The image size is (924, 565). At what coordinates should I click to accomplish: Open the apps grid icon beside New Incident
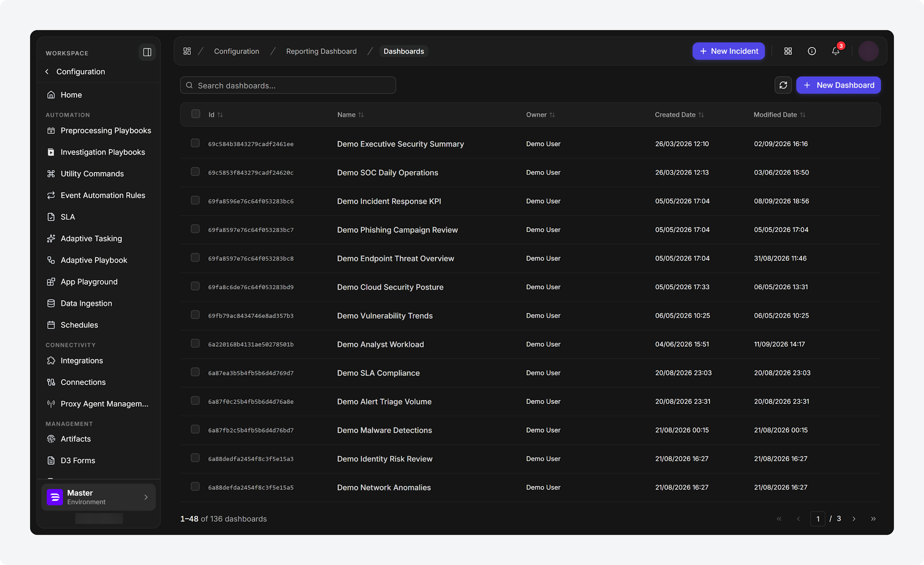(788, 51)
